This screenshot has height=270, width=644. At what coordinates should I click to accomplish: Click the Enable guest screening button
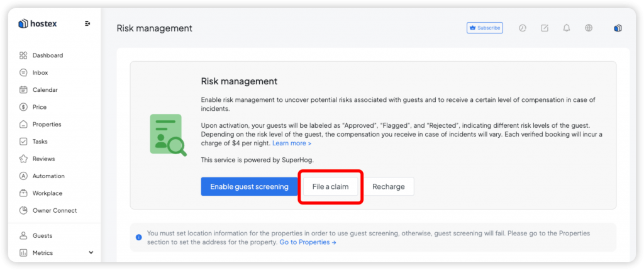point(249,186)
